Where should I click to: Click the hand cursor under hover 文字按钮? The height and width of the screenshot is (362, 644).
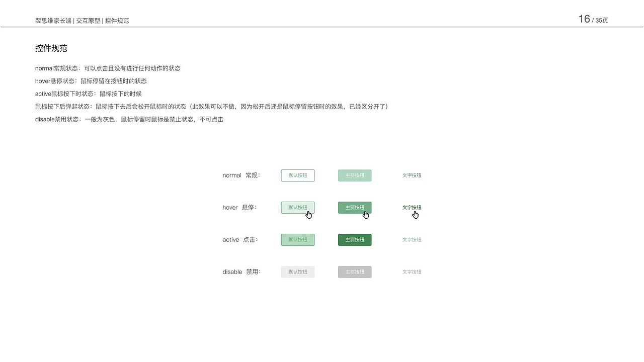coord(416,215)
